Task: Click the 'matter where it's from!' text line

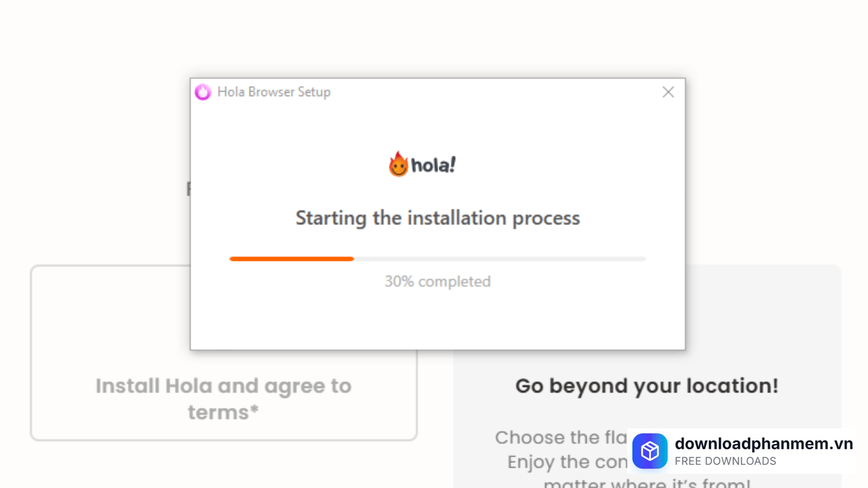Action: point(646,483)
